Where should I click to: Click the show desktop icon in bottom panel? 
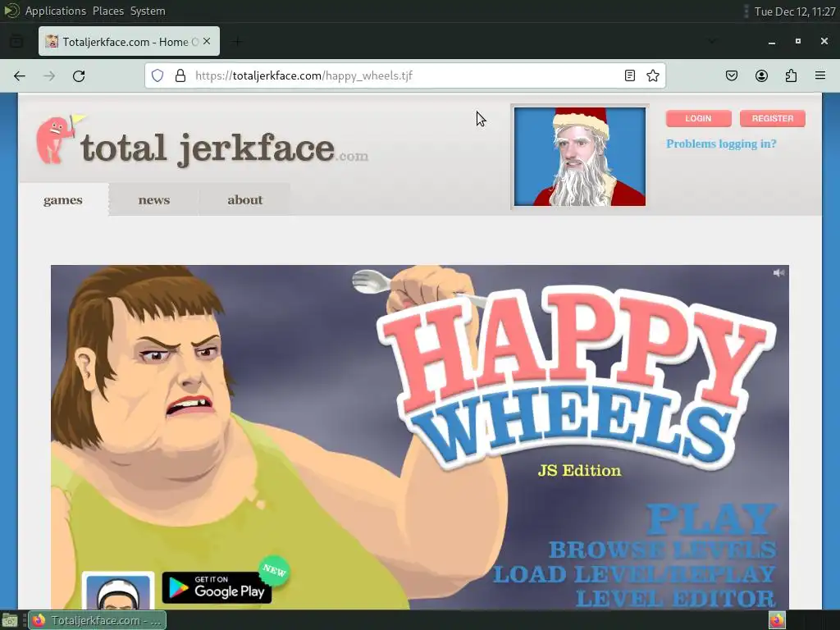coord(10,621)
